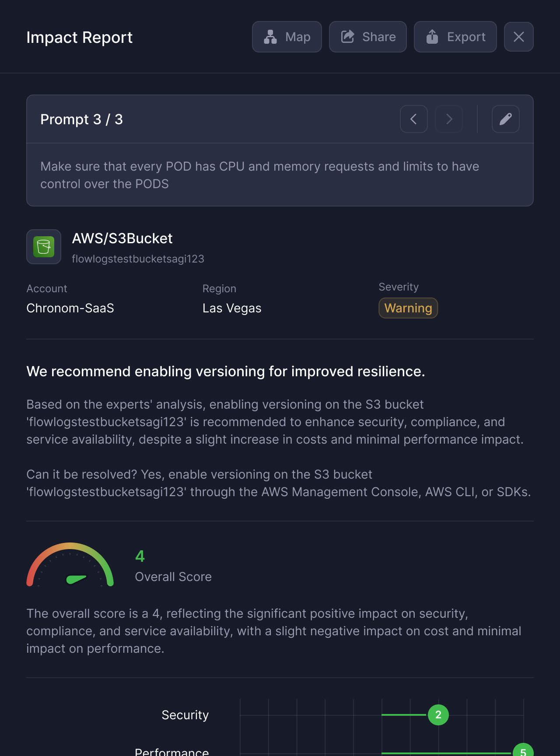
Task: Click the AWS/S3Bucket resource title
Action: tap(122, 238)
